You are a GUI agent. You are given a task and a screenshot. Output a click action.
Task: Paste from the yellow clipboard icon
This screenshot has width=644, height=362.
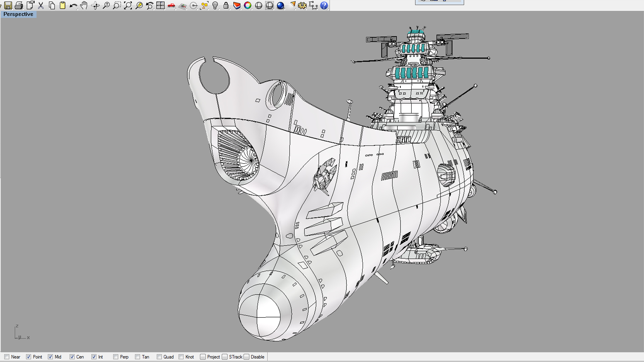pos(62,5)
